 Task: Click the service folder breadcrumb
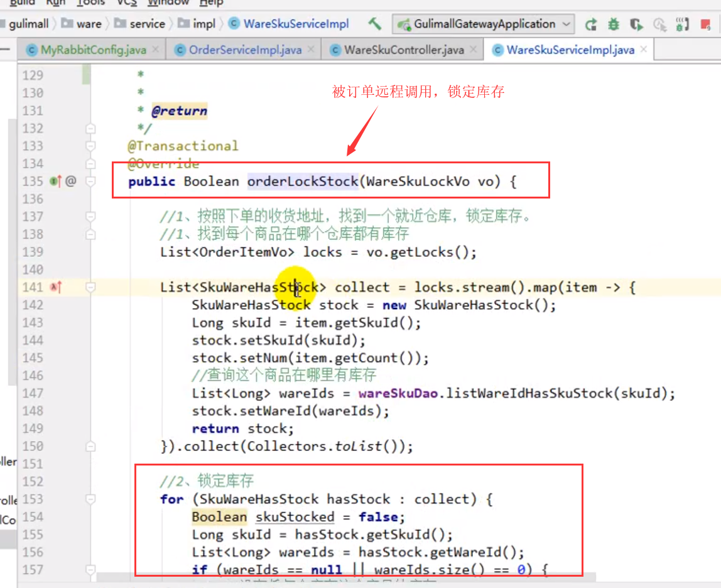tap(147, 24)
